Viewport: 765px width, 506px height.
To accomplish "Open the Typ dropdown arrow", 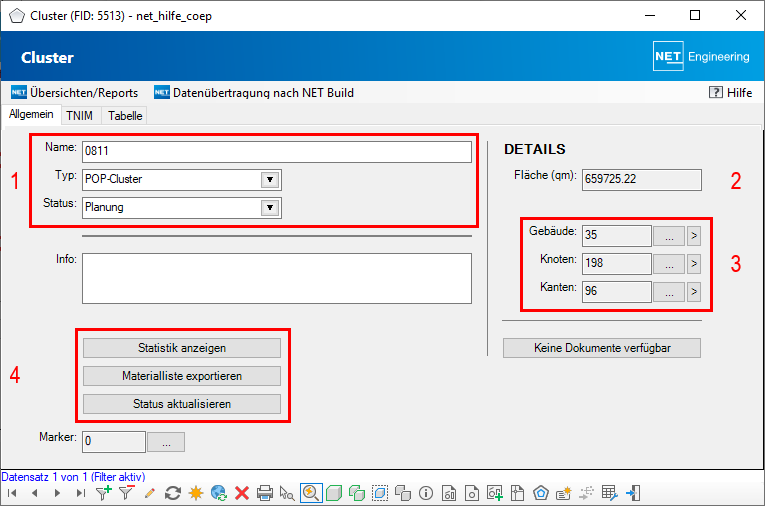I will (270, 180).
